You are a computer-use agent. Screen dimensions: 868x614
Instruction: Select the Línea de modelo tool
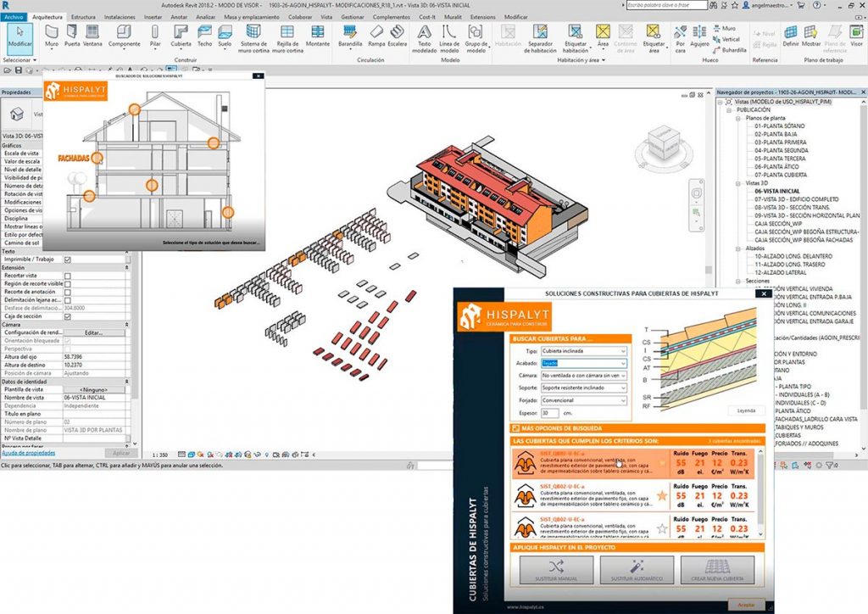click(449, 39)
